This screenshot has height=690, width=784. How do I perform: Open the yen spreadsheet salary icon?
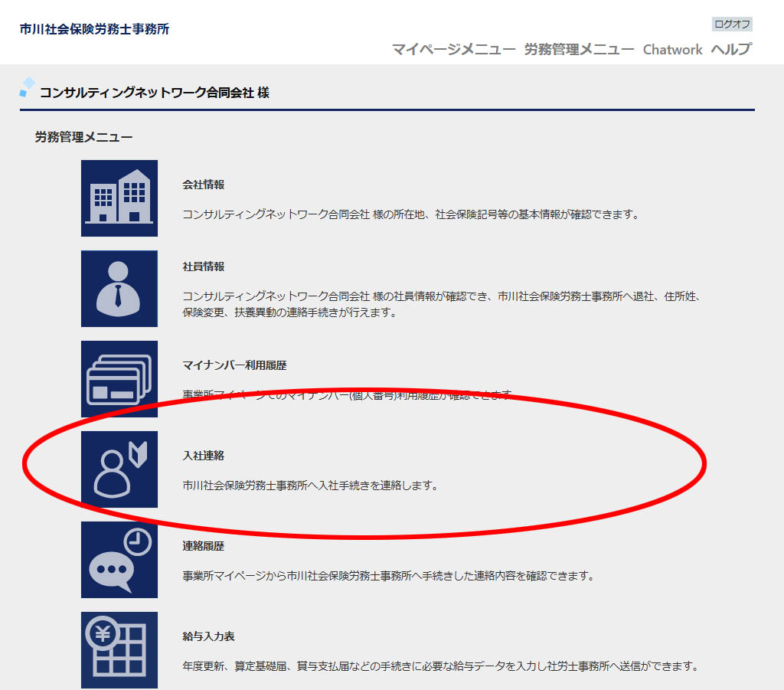pyautogui.click(x=119, y=649)
